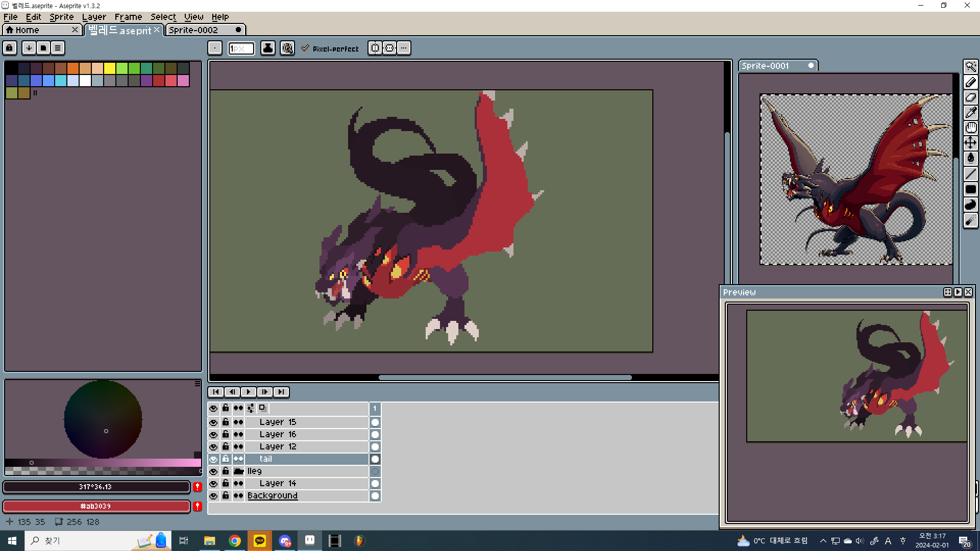The height and width of the screenshot is (551, 980).
Task: Select the Move tool
Action: pyautogui.click(x=970, y=143)
